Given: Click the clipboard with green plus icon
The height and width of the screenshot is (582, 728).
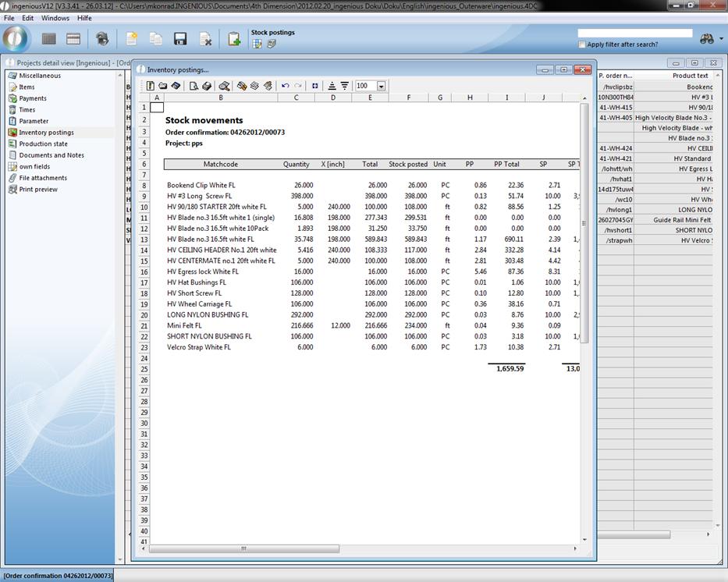Looking at the screenshot, I should 233,39.
